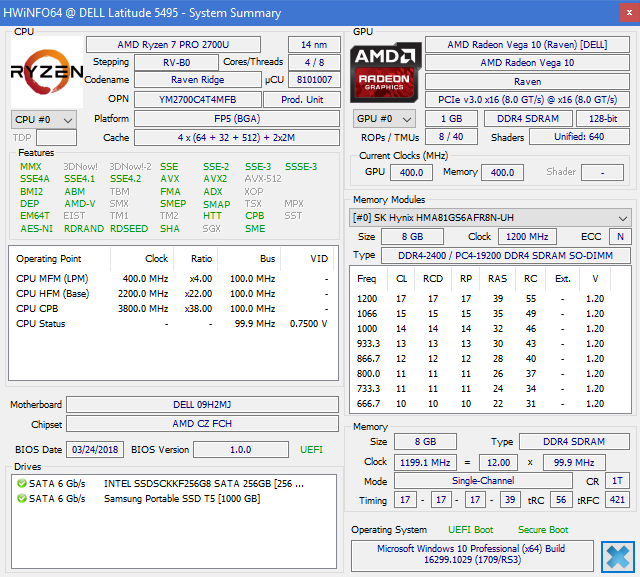
Task: Click the 128-bit bus width field
Action: [x=602, y=119]
